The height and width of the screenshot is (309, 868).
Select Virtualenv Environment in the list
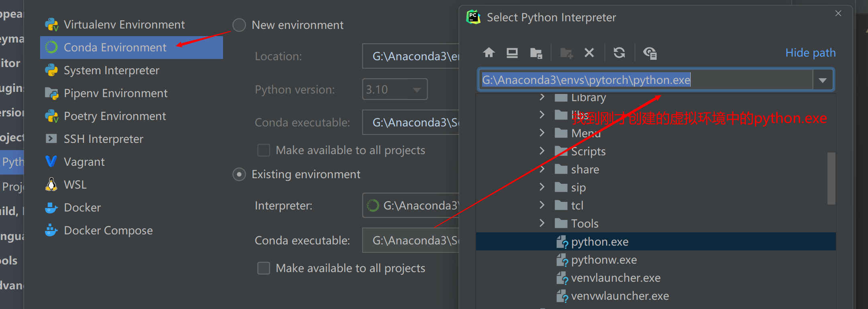click(124, 24)
